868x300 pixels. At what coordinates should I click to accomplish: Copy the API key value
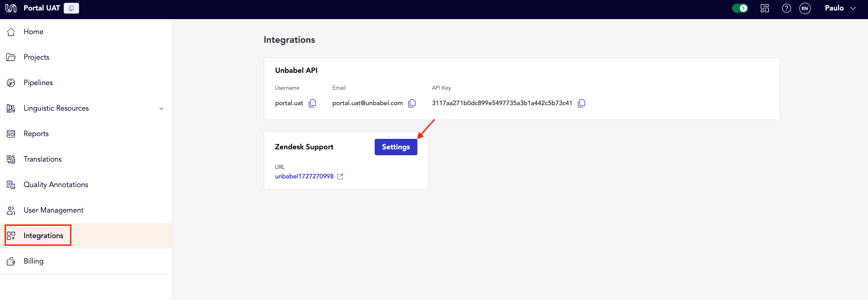582,103
